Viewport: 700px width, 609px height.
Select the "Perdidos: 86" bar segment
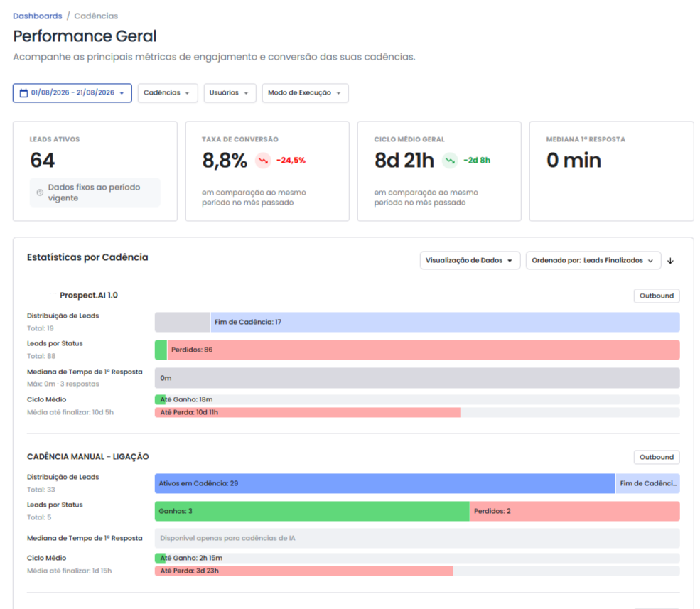tap(424, 350)
